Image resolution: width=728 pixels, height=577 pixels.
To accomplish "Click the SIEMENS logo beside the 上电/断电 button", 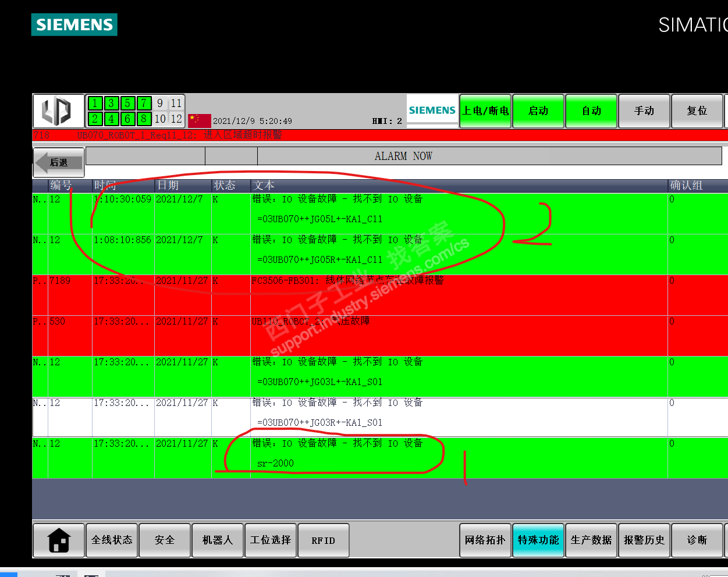I will point(432,110).
